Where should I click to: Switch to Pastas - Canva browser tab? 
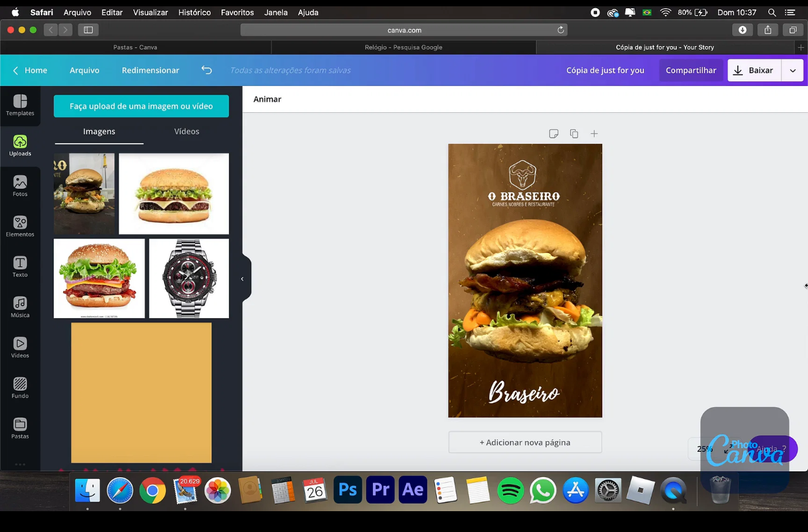point(135,47)
